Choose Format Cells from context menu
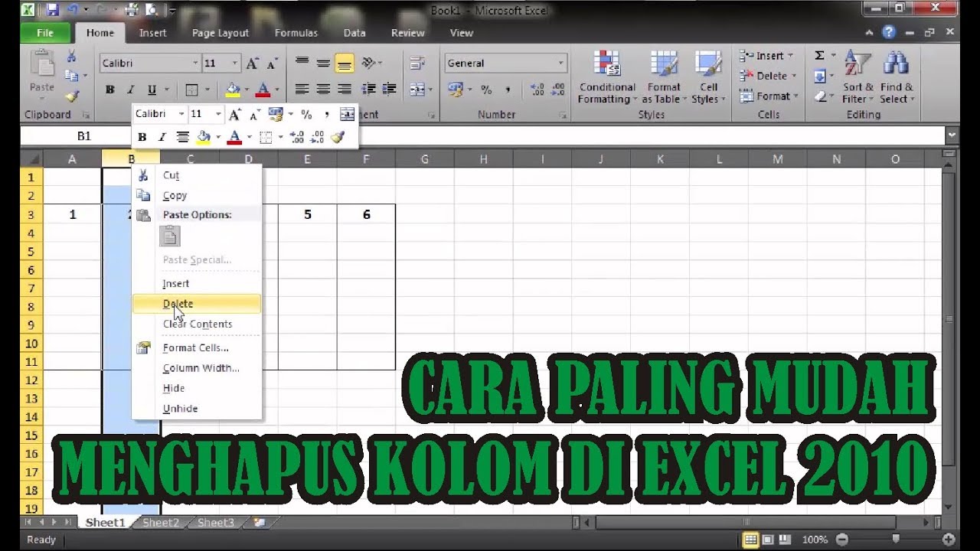The width and height of the screenshot is (980, 551). pyautogui.click(x=197, y=347)
